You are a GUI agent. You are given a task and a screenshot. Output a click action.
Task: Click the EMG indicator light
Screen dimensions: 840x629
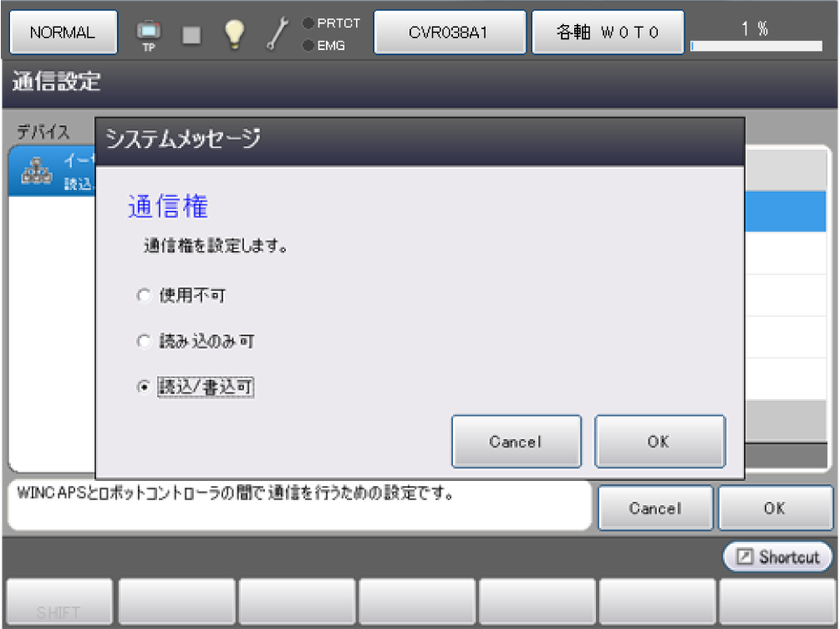[x=308, y=46]
